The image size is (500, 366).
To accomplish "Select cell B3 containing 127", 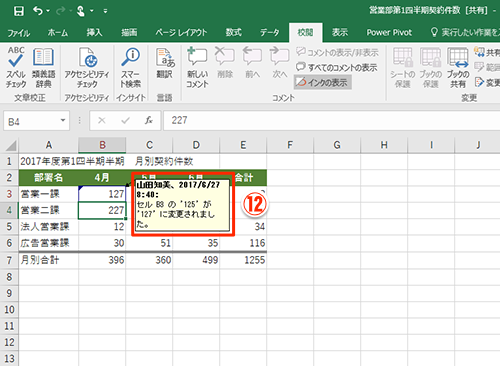I will point(102,194).
